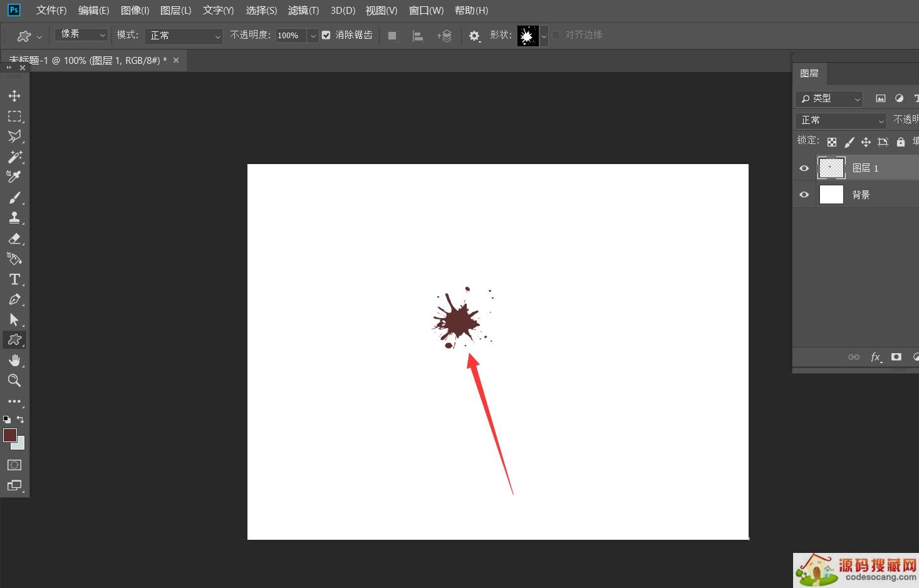Select the Hand tool
The width and height of the screenshot is (919, 588).
(14, 360)
